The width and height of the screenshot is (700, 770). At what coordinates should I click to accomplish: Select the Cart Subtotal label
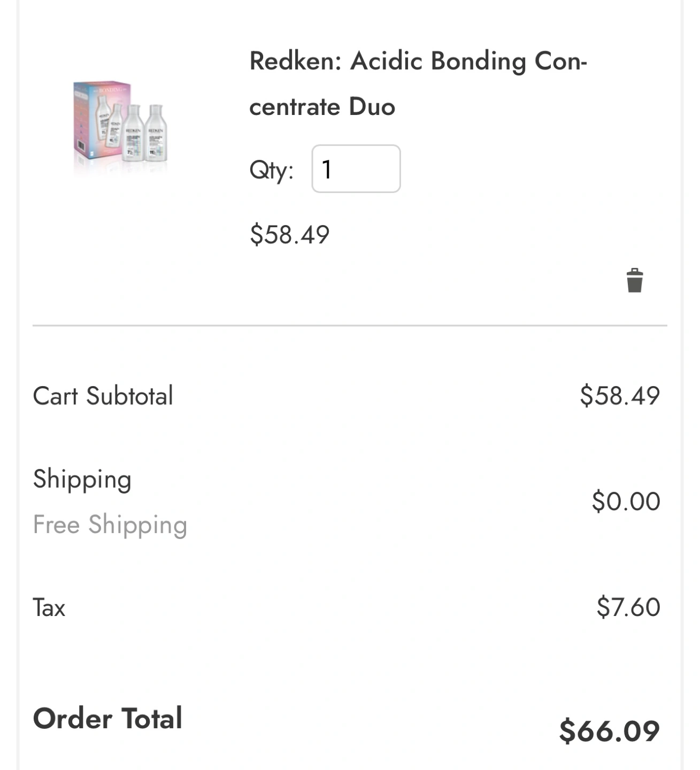pyautogui.click(x=103, y=396)
